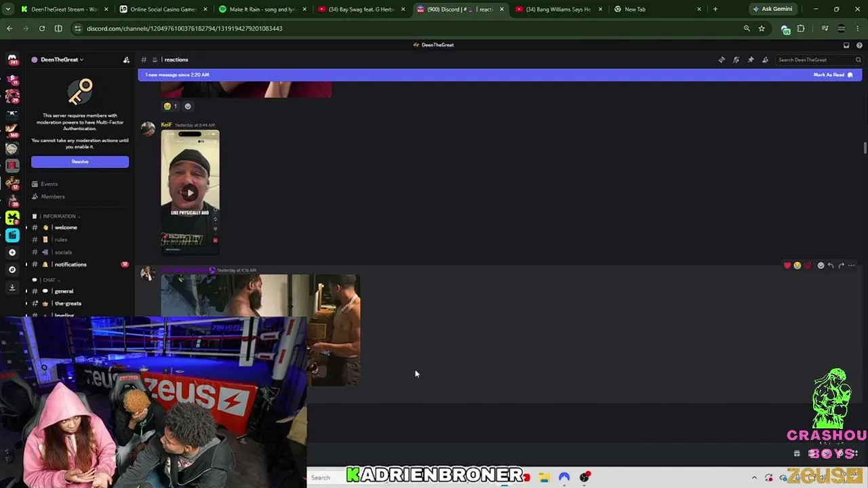Click KeiF's username in message
Viewport: 868px width, 488px height.
166,125
